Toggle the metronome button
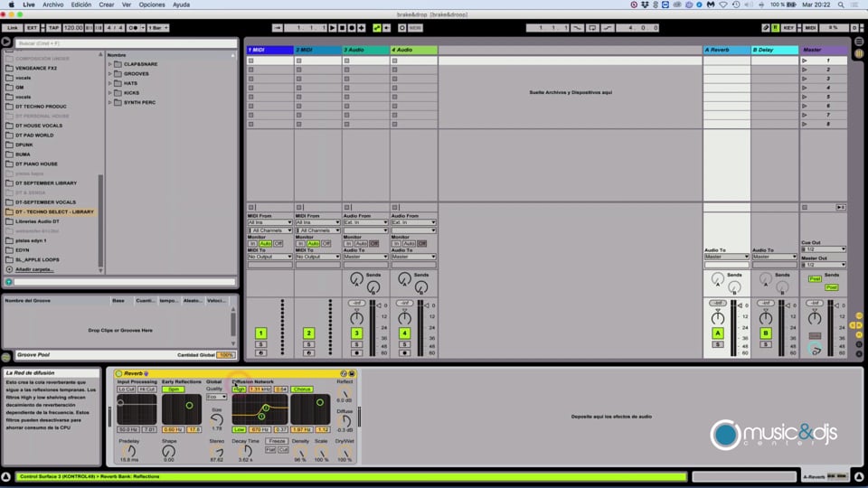Viewport: 868px width, 488px height. point(134,28)
